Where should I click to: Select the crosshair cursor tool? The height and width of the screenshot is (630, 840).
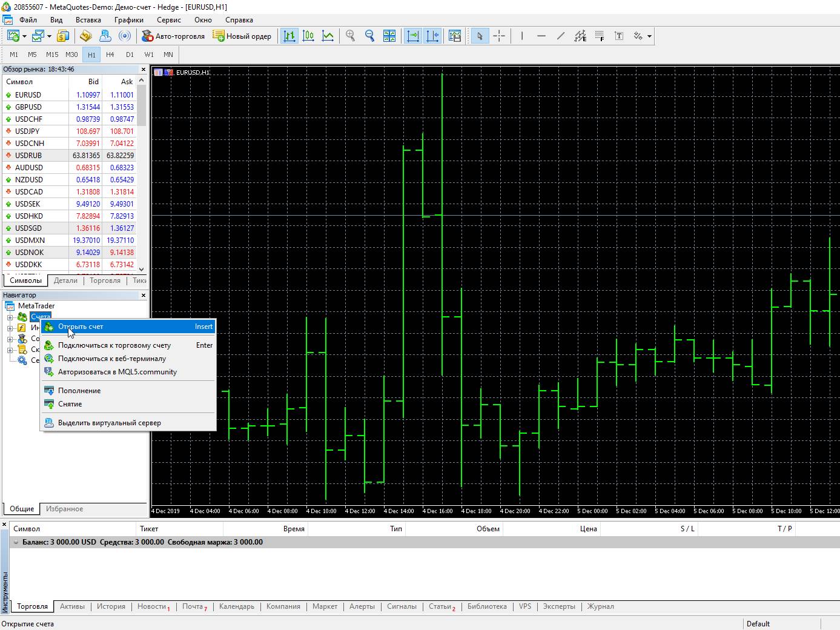coord(499,36)
